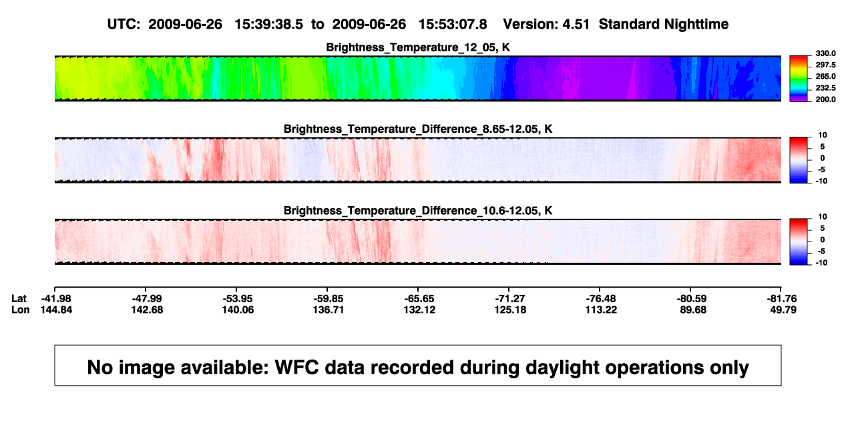The image size is (868, 445).
Task: Click latitude value '-41.98'
Action: point(55,298)
